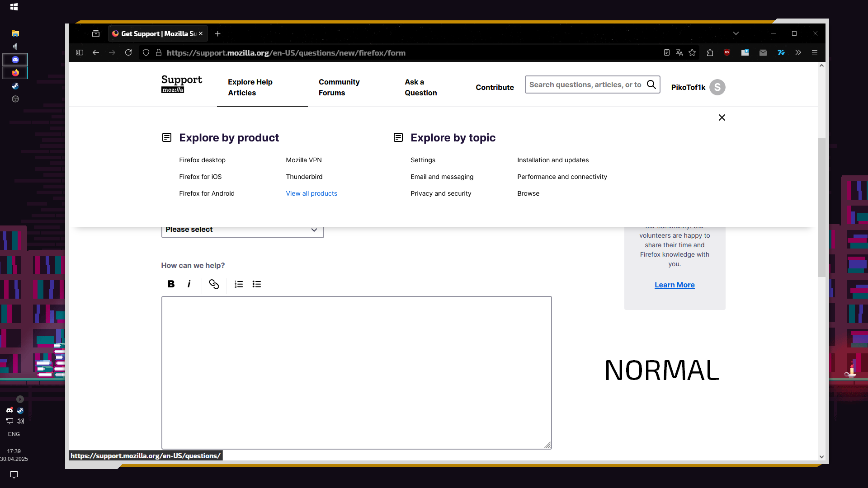
Task: Open Community Forums menu item
Action: [x=339, y=87]
